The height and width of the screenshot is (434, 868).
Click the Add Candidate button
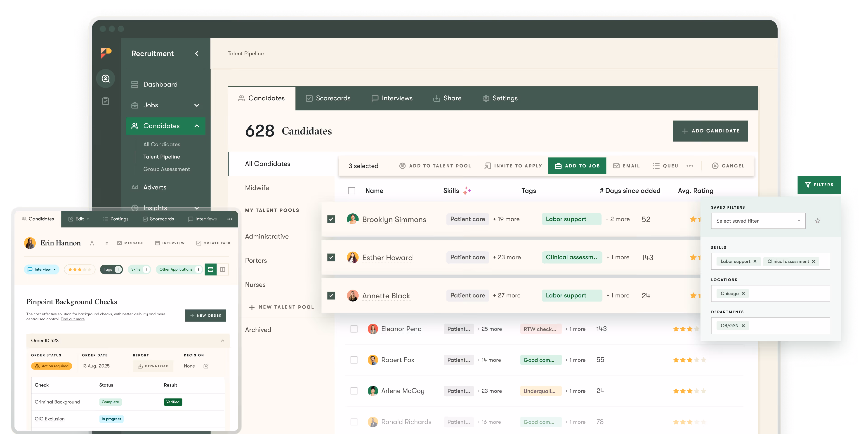point(710,131)
